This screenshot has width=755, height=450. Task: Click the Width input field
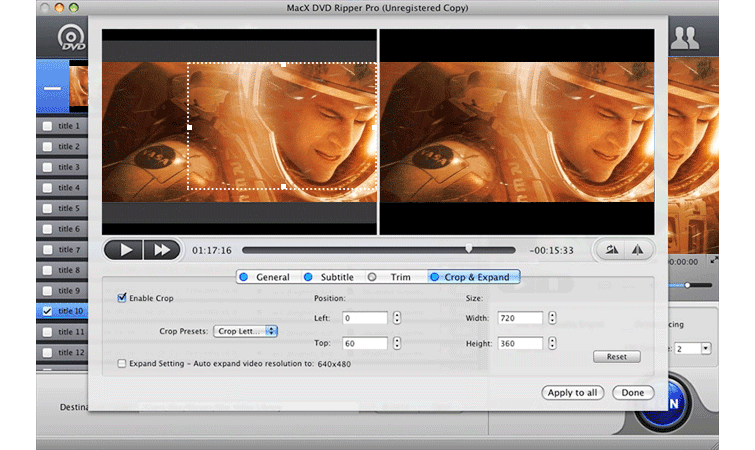(521, 318)
